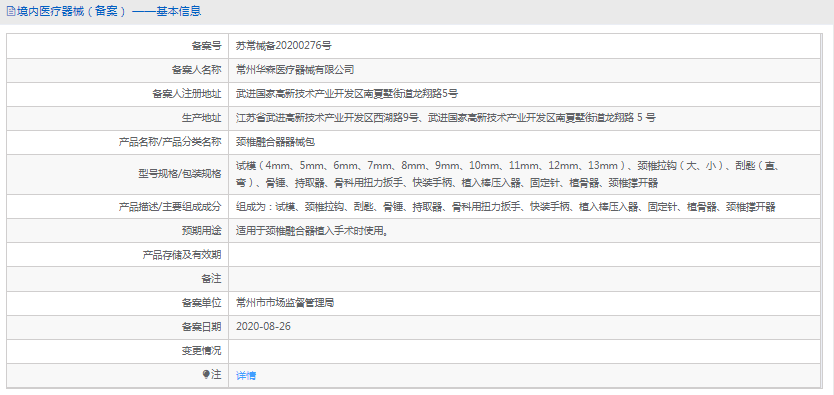Screen dimensions: 834x395
Task: Click the 备案号 row label
Action: 206,46
